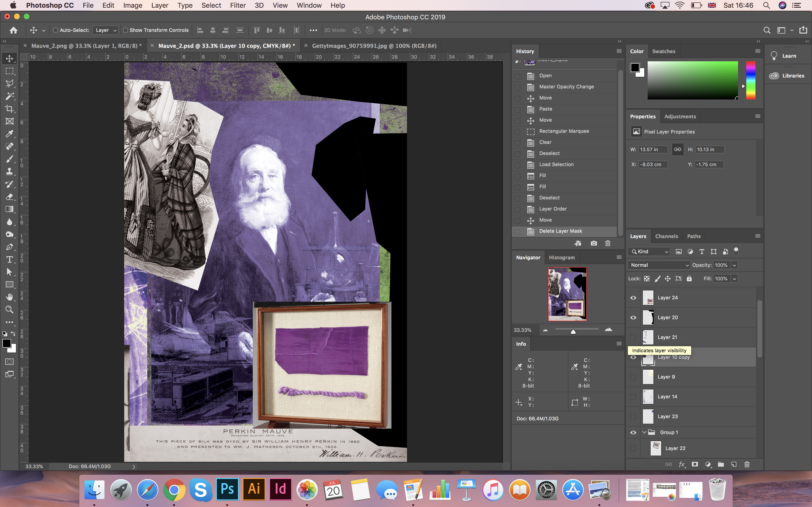Open the Opacity percentage dropdown arrow
The width and height of the screenshot is (812, 507).
734,265
